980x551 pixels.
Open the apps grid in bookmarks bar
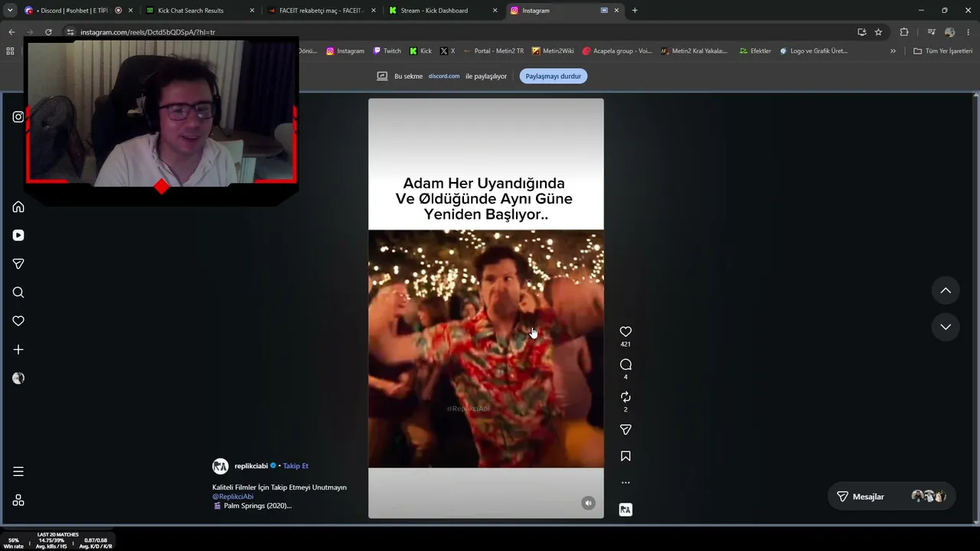(10, 51)
